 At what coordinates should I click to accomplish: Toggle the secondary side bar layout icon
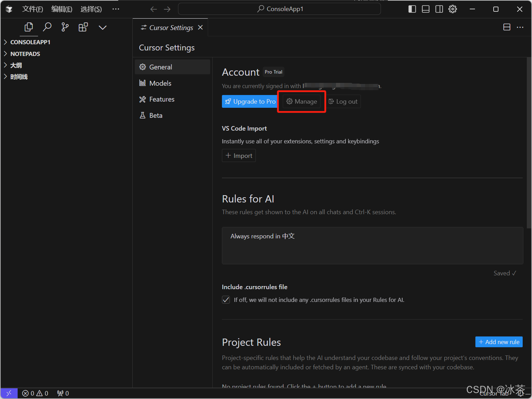(x=439, y=9)
